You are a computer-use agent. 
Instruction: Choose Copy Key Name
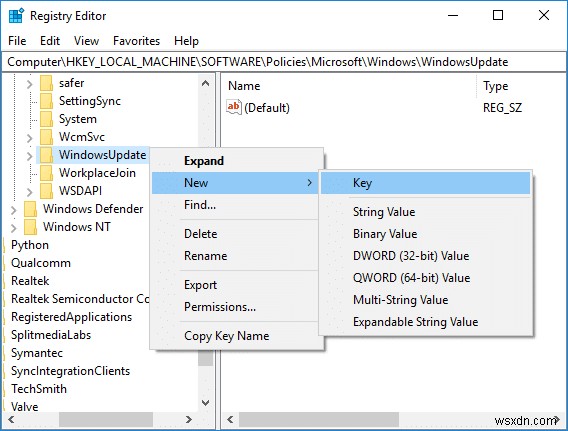point(237,336)
